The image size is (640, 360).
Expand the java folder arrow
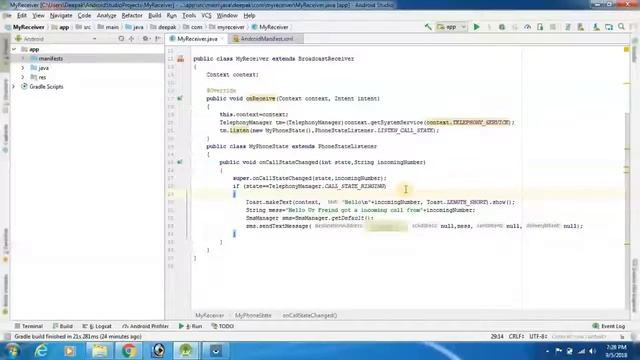(23, 68)
